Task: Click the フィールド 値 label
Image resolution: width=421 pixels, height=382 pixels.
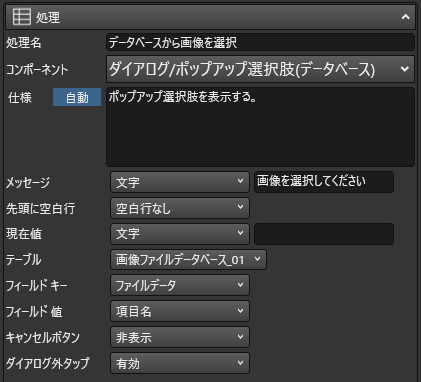Action: tap(34, 312)
